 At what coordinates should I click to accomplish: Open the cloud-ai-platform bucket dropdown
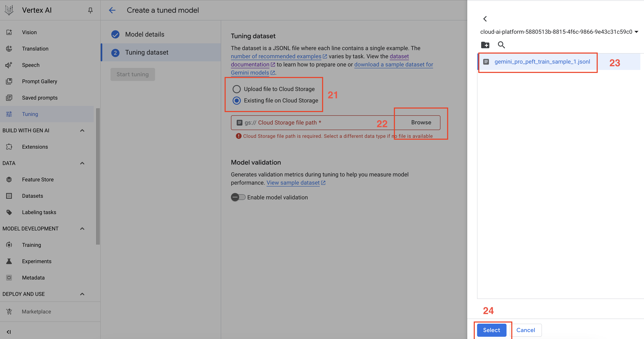pos(559,32)
